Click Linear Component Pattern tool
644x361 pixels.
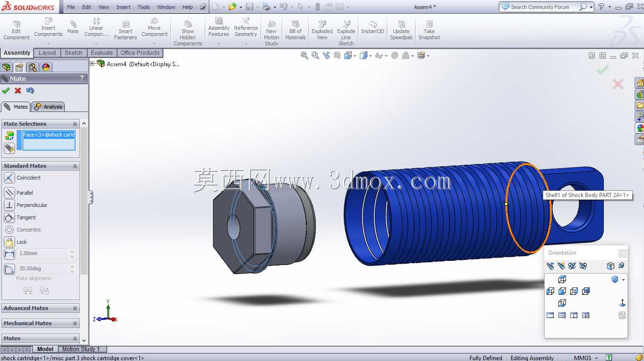coord(96,27)
